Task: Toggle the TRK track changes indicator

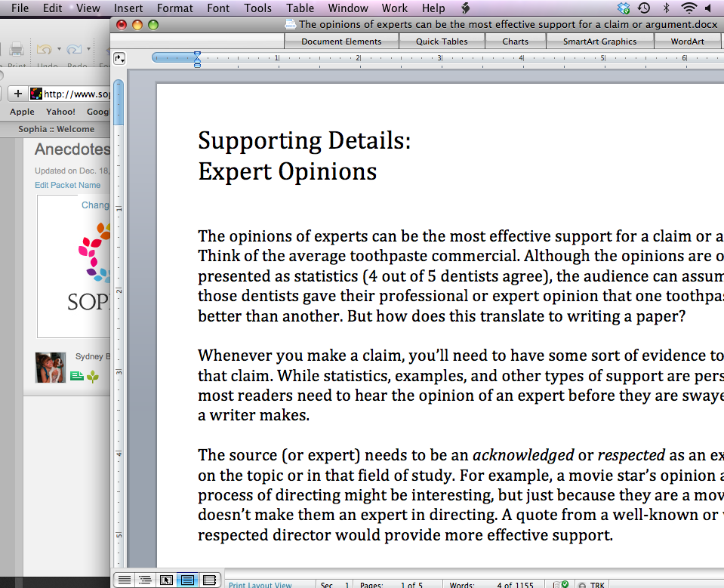Action: 592,585
